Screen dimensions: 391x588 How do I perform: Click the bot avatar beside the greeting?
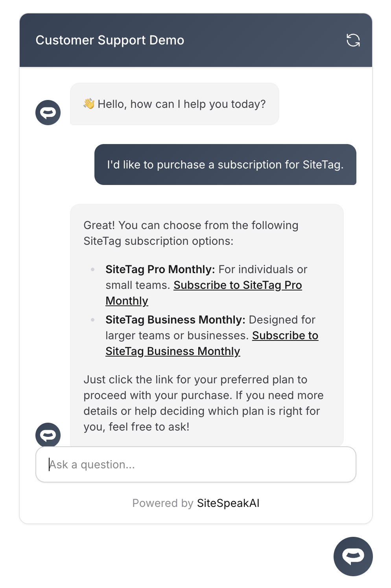pyautogui.click(x=48, y=113)
